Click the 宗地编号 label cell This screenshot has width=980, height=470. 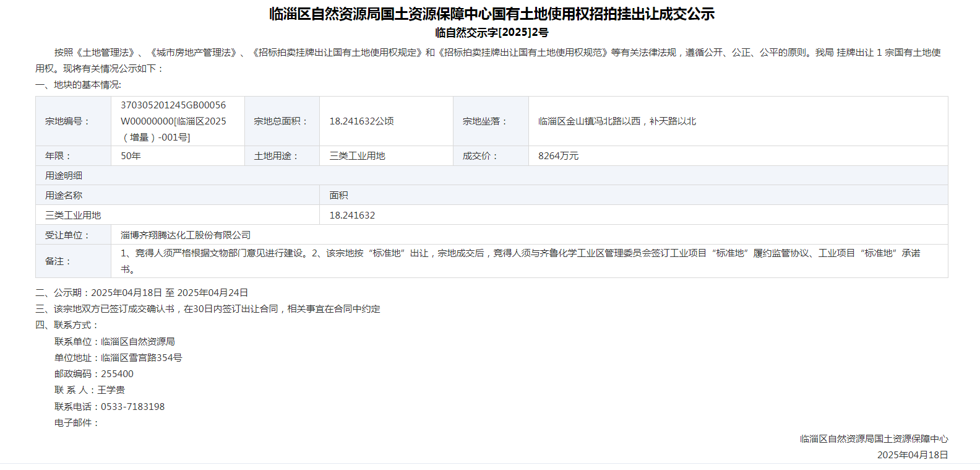67,121
